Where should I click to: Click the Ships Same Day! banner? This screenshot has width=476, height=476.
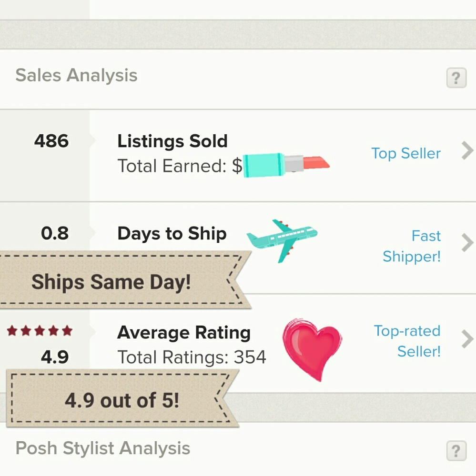pos(111,282)
